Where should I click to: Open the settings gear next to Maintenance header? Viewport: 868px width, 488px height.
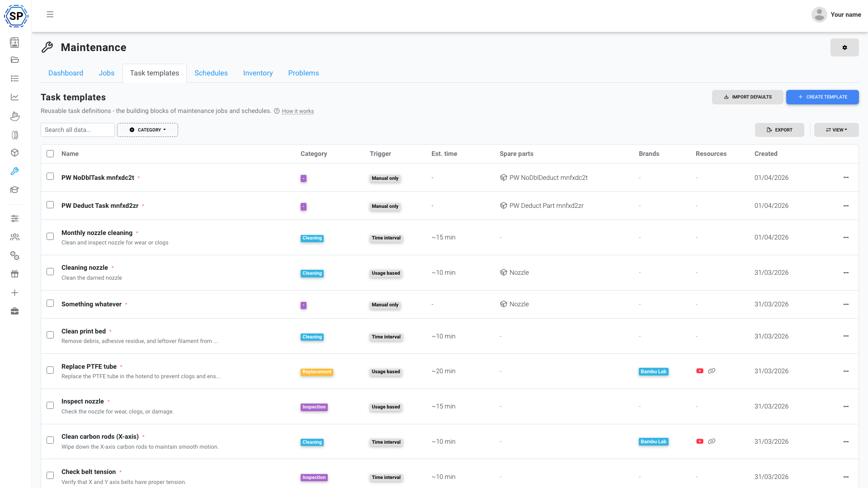pyautogui.click(x=844, y=47)
